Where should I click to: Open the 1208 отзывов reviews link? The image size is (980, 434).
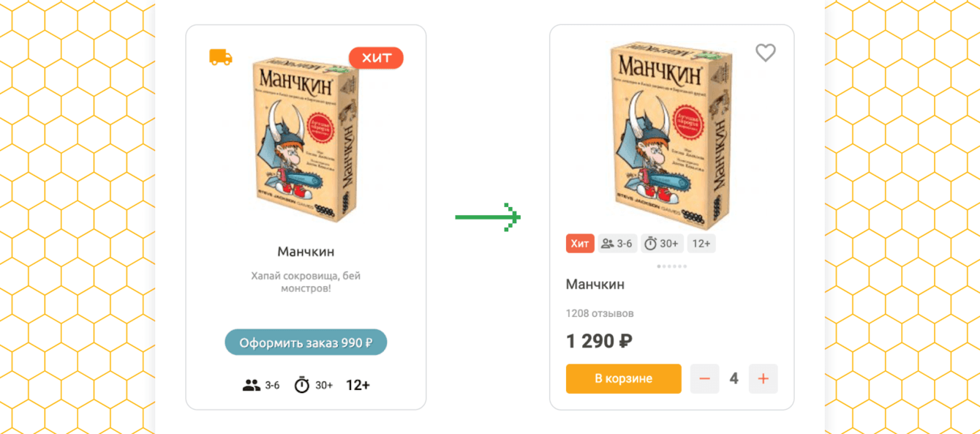coord(599,313)
